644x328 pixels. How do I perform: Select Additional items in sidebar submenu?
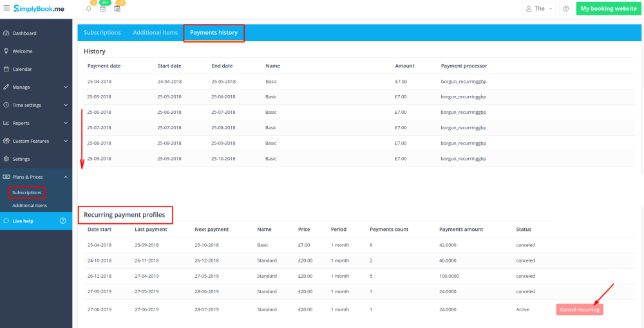[x=30, y=206]
